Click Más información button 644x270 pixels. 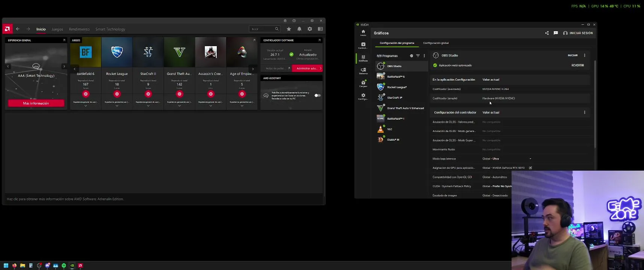point(36,103)
